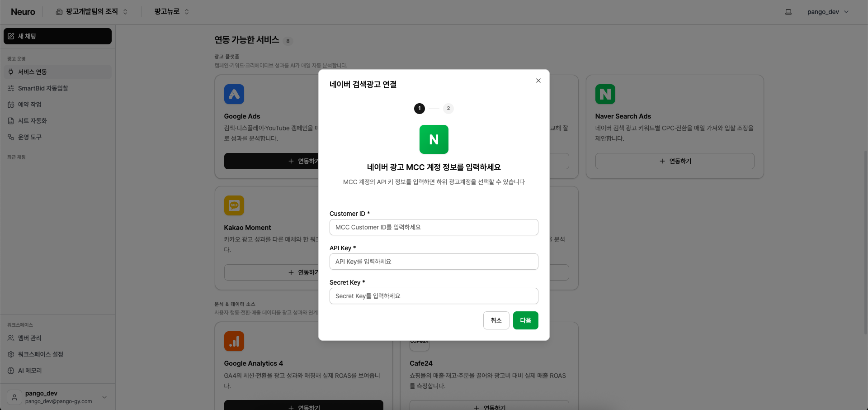
Task: Click the pango_dev@pango-gy.com email text
Action: click(x=59, y=401)
